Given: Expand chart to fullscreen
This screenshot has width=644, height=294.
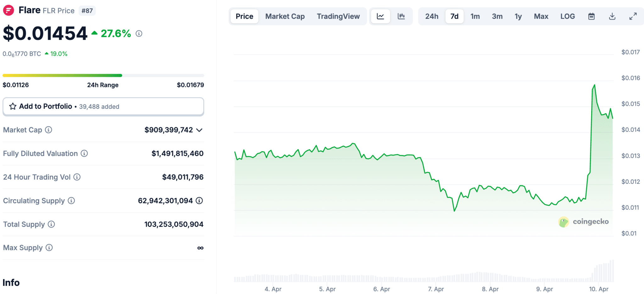Looking at the screenshot, I should [633, 16].
